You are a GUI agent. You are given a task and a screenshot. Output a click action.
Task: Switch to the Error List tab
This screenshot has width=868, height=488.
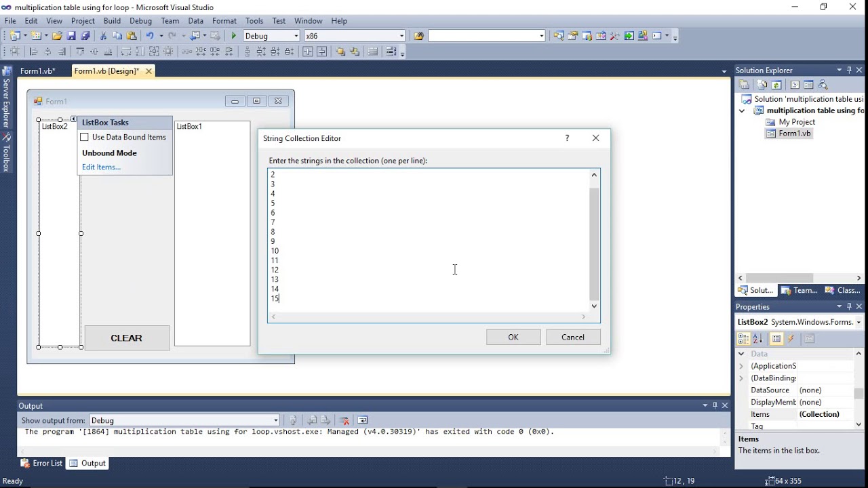41,464
